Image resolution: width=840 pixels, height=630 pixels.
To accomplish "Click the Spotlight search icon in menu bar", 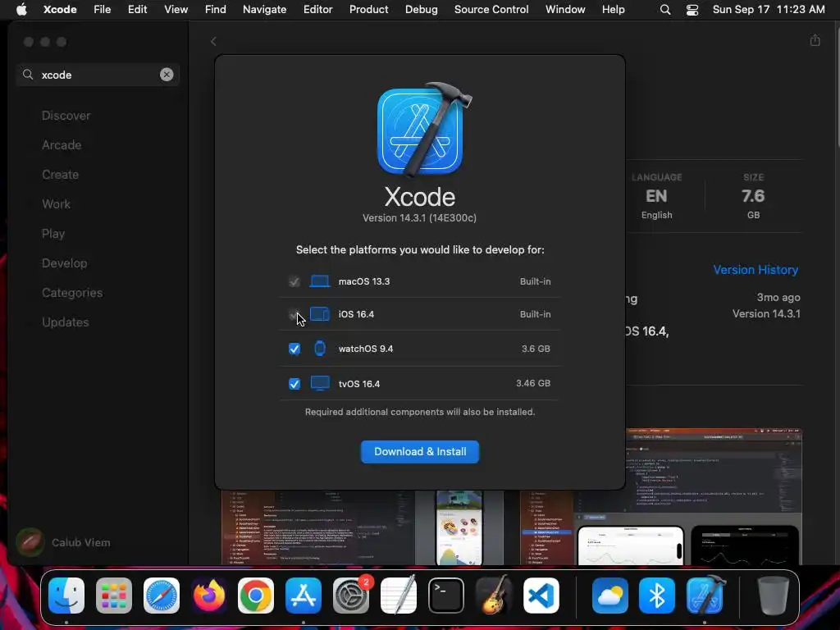I will point(664,10).
